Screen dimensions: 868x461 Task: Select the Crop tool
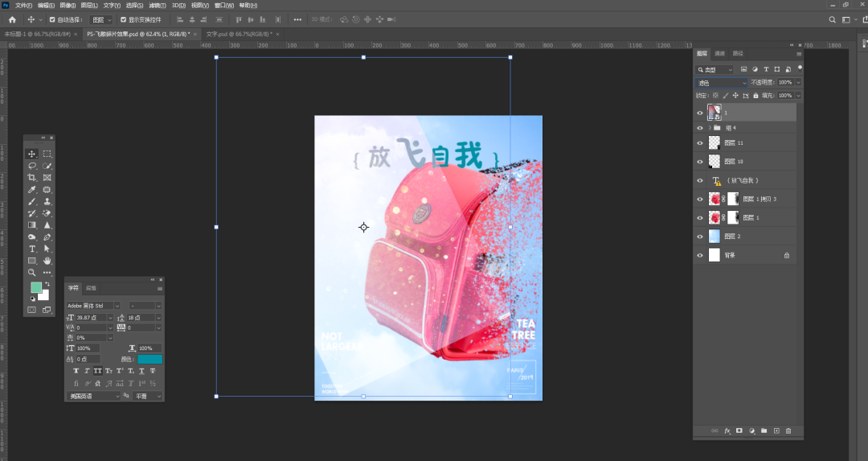[32, 178]
